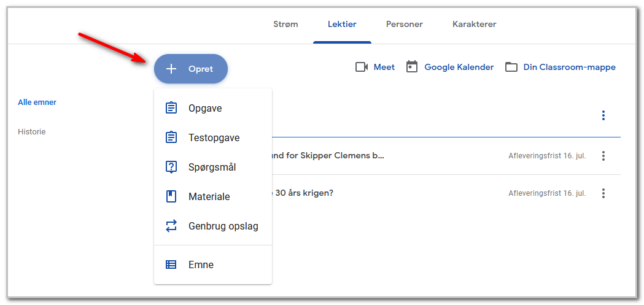The height and width of the screenshot is (305, 644).
Task: Click the Genbrug opslag reuse arrows icon
Action: coord(171,226)
